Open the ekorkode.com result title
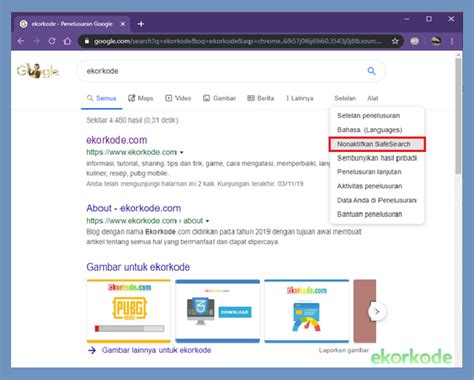Viewport: 474px width, 380px height. pyautogui.click(x=117, y=140)
